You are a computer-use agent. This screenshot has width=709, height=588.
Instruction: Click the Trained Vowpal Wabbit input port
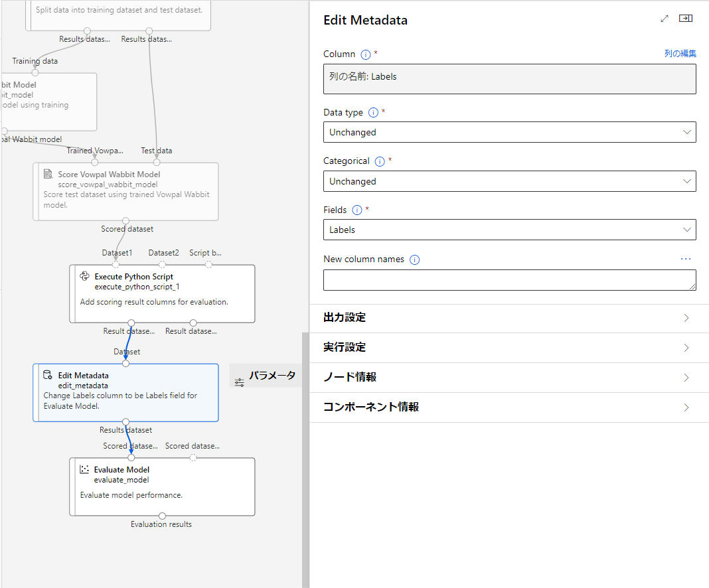94,163
